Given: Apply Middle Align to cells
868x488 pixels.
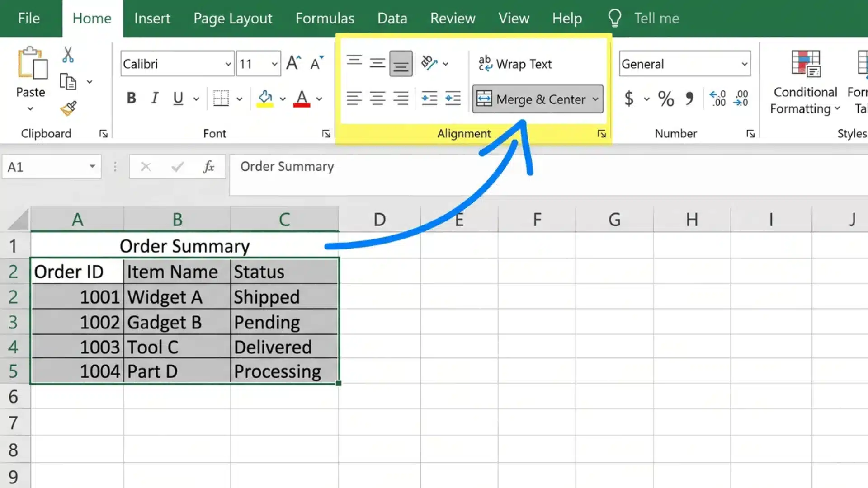Looking at the screenshot, I should coord(377,63).
